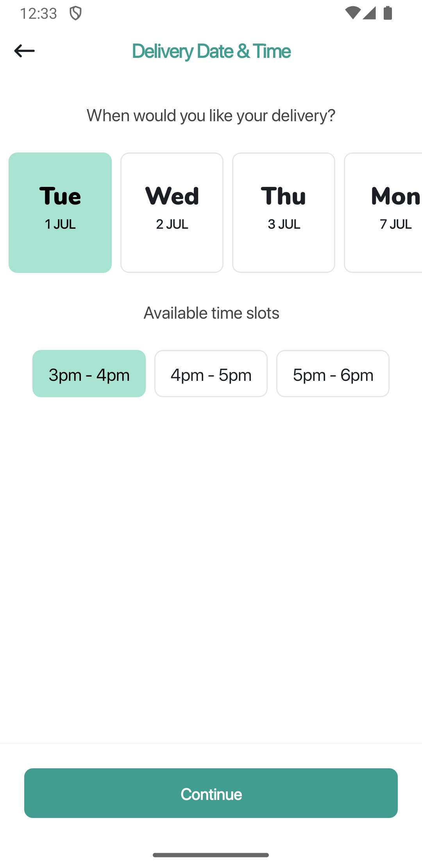Image resolution: width=422 pixels, height=868 pixels.
Task: Tap the cellular signal icon
Action: pyautogui.click(x=369, y=13)
